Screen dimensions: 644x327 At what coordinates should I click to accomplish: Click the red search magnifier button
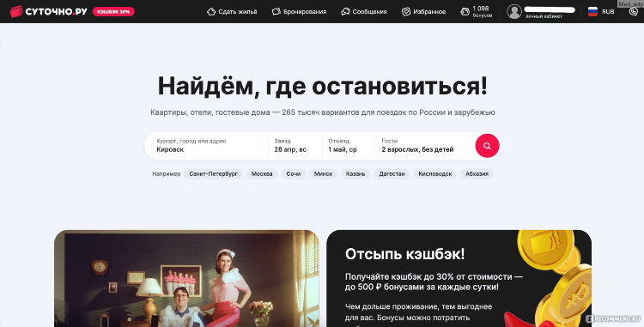pos(487,146)
